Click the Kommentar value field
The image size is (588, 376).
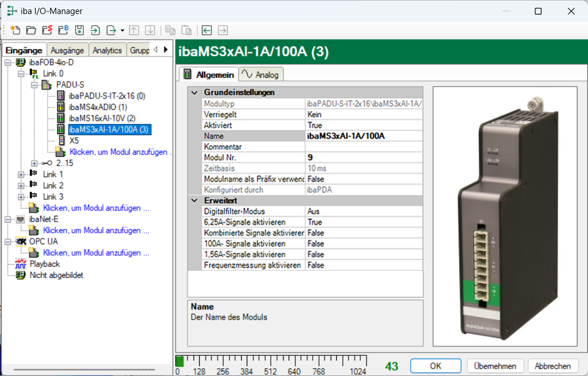click(364, 146)
